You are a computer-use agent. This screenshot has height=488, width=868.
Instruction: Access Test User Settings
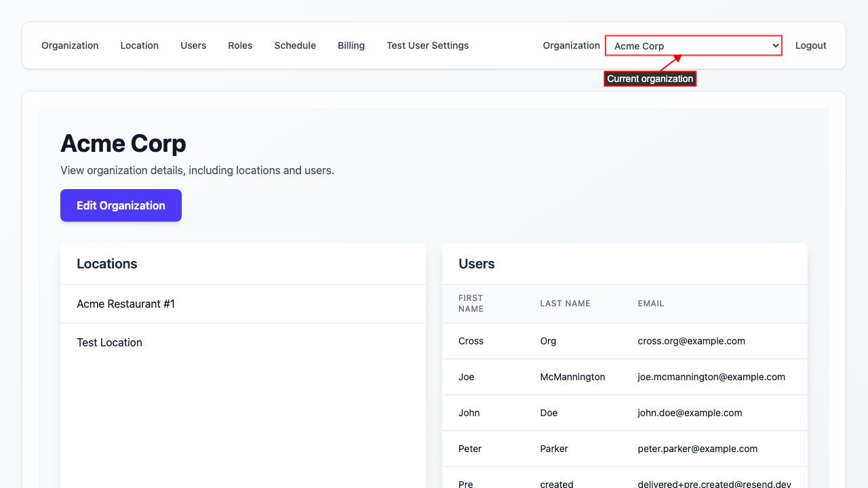tap(427, 45)
